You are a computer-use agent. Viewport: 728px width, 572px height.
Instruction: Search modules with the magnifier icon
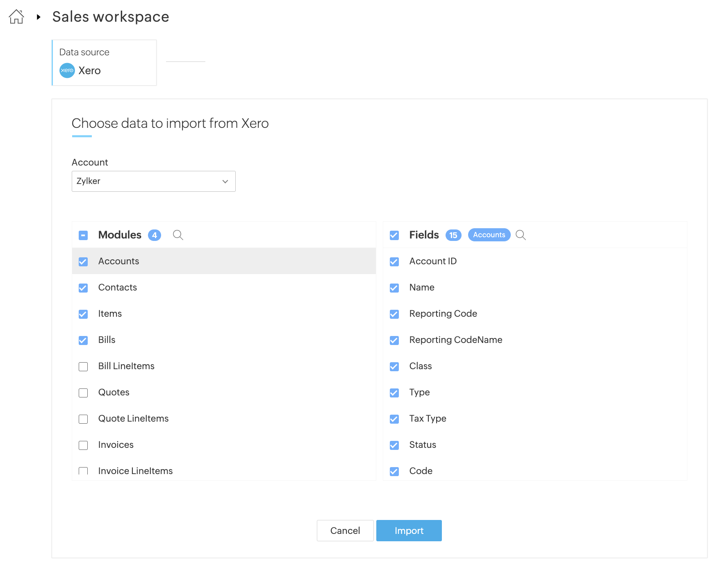178,235
